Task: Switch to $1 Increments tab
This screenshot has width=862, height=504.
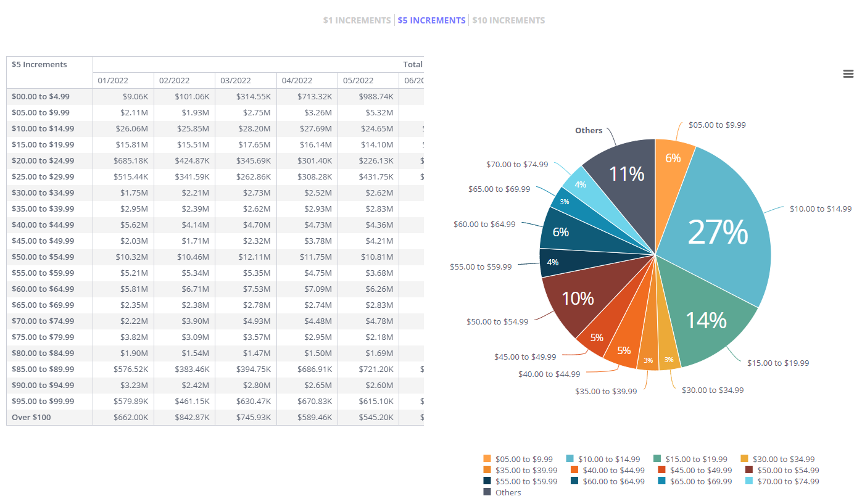Action: (x=357, y=20)
